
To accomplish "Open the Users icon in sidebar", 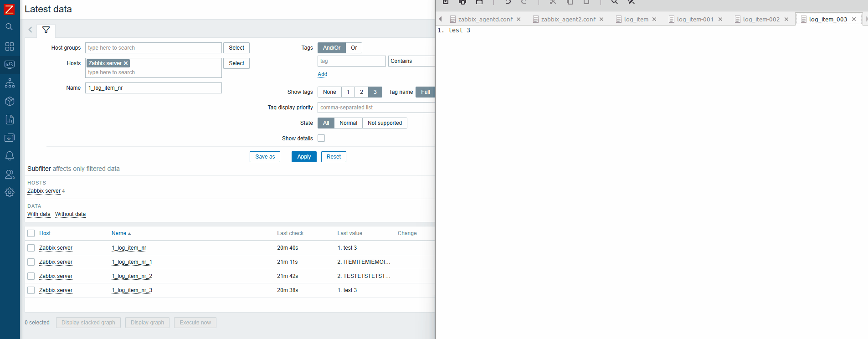I will pyautogui.click(x=9, y=174).
